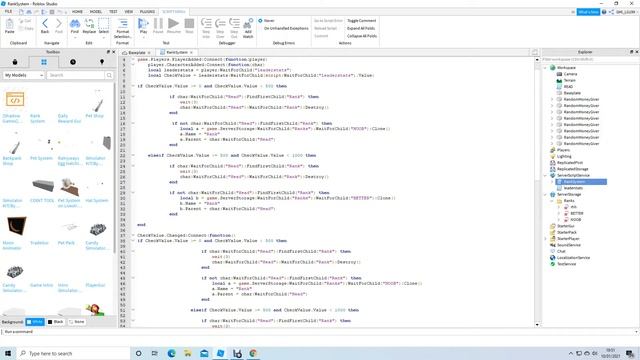Open the Windows Start menu
640x360 pixels.
(8, 353)
